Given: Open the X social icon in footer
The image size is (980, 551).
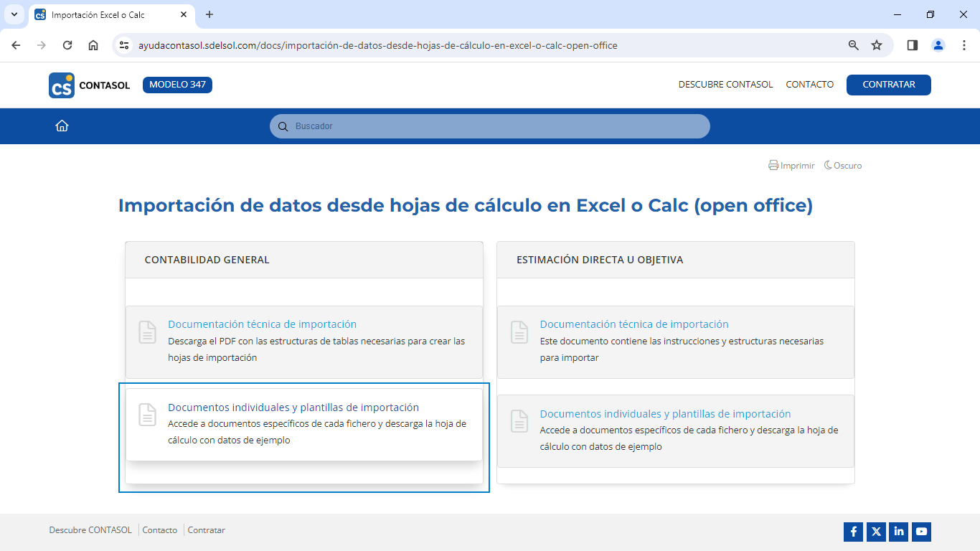Looking at the screenshot, I should (876, 532).
